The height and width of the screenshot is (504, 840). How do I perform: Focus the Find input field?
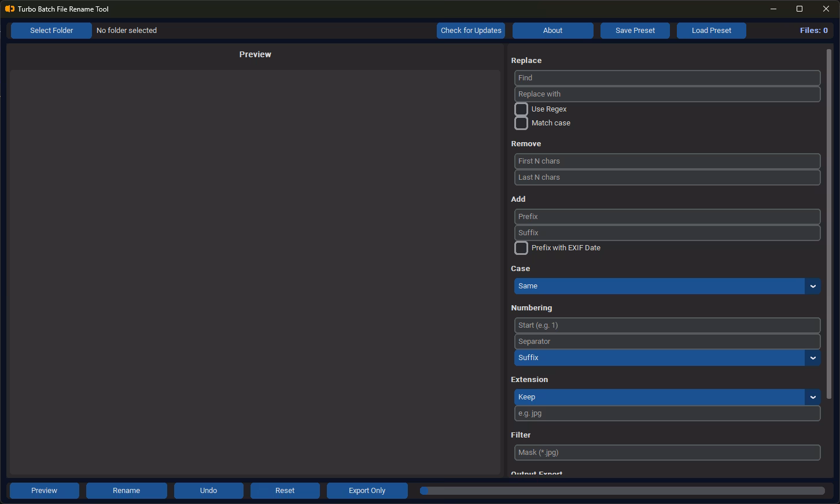pos(668,78)
